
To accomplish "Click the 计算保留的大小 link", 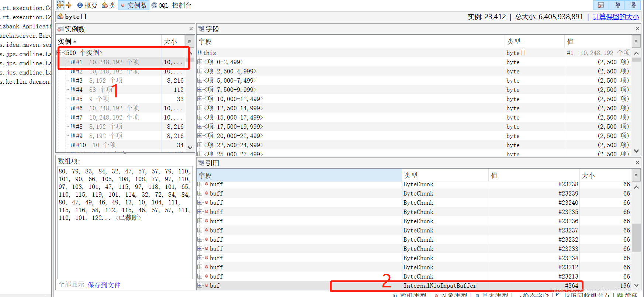I will pyautogui.click(x=616, y=17).
